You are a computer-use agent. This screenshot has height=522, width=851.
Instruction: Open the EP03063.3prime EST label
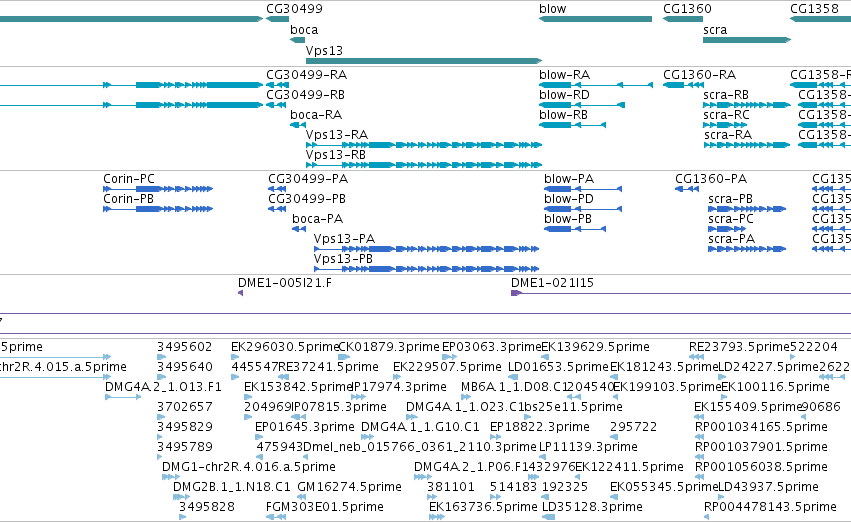tap(492, 347)
